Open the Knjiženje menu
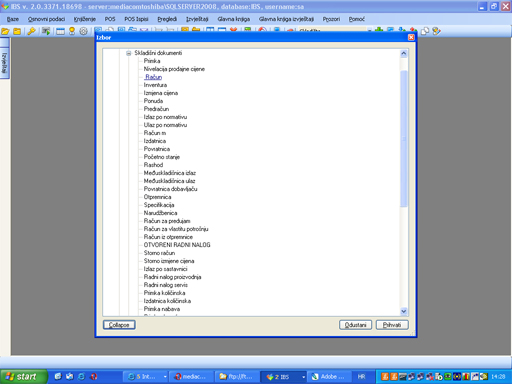 tap(85, 19)
